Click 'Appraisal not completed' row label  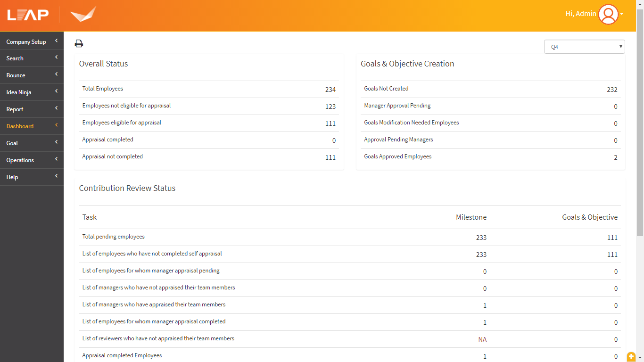[x=113, y=156]
